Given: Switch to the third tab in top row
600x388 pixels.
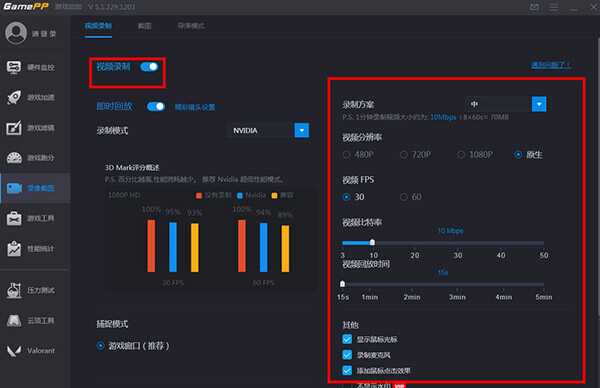Looking at the screenshot, I should (x=191, y=26).
